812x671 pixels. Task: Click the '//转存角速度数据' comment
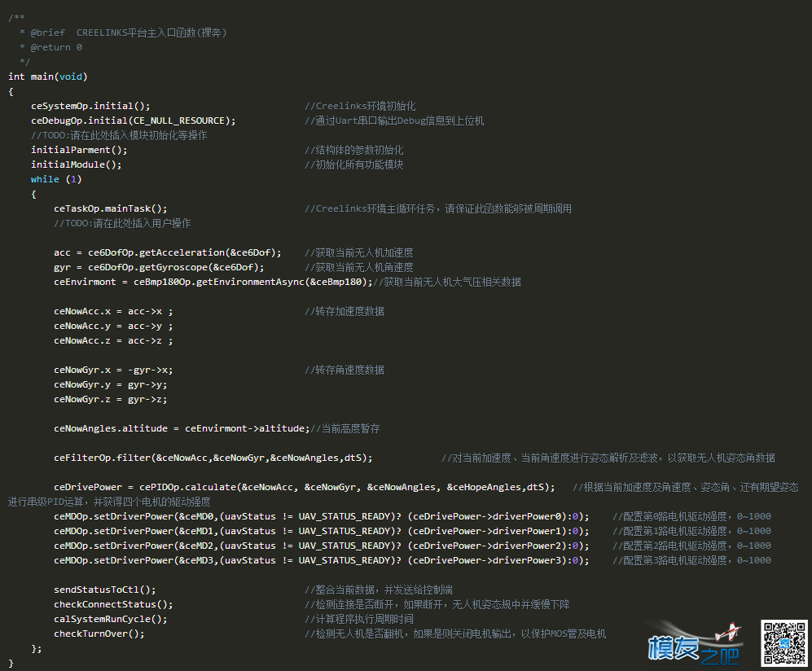point(345,371)
